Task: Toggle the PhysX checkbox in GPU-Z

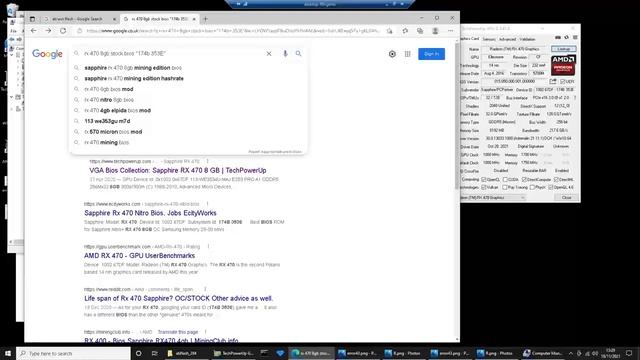Action: point(532,187)
